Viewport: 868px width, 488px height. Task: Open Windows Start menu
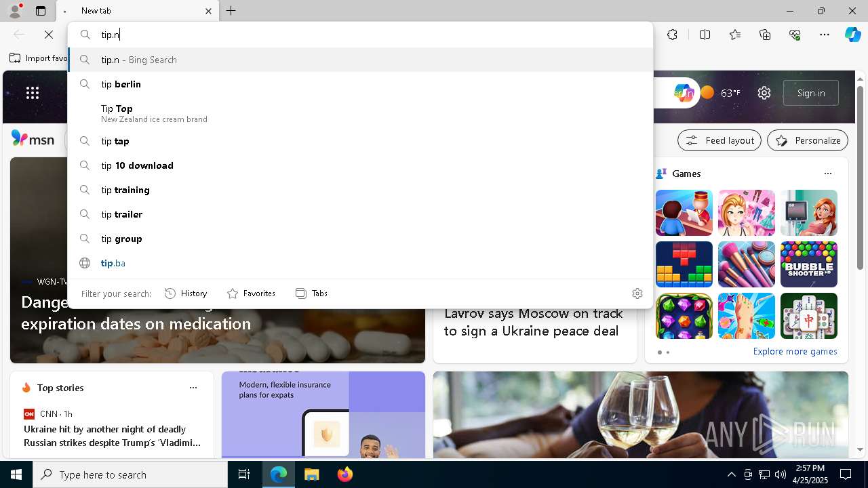16,474
